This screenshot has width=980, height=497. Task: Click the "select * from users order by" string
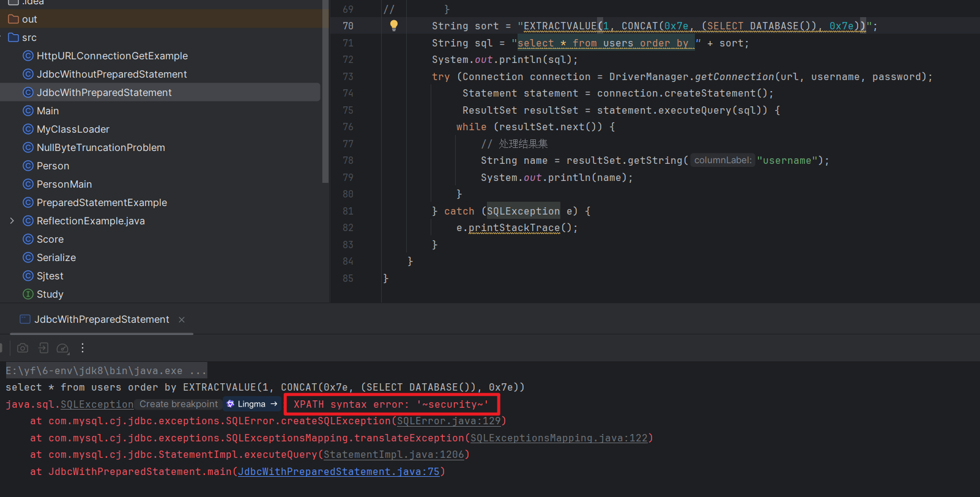606,43
